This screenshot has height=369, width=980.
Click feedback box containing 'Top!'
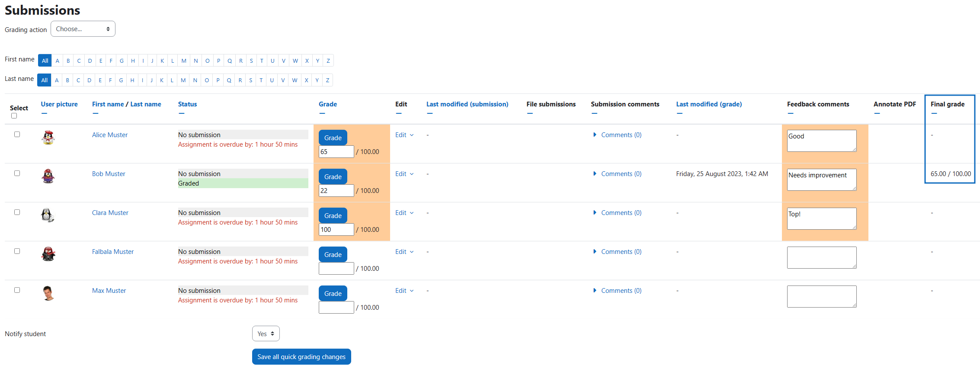point(822,218)
